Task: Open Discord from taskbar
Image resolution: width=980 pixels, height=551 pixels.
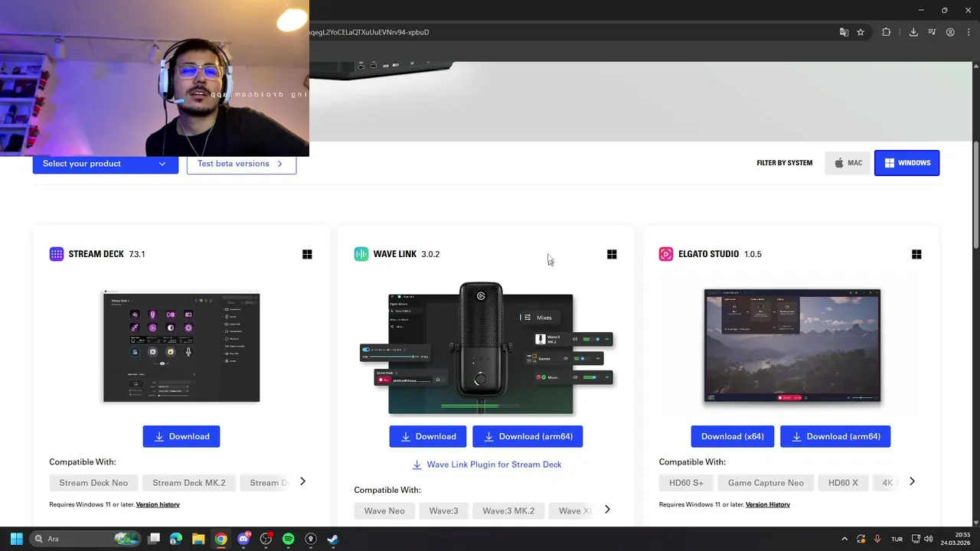Action: pyautogui.click(x=243, y=539)
